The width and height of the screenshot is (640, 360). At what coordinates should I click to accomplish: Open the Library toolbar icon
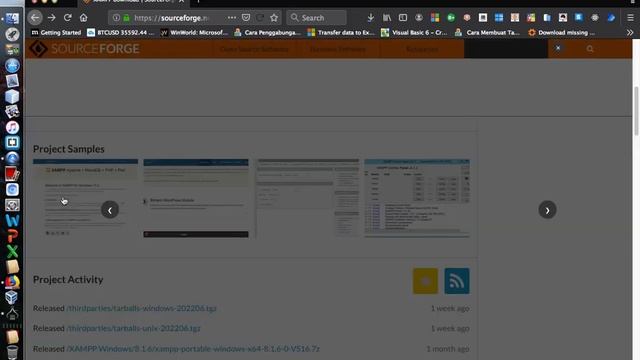point(387,18)
